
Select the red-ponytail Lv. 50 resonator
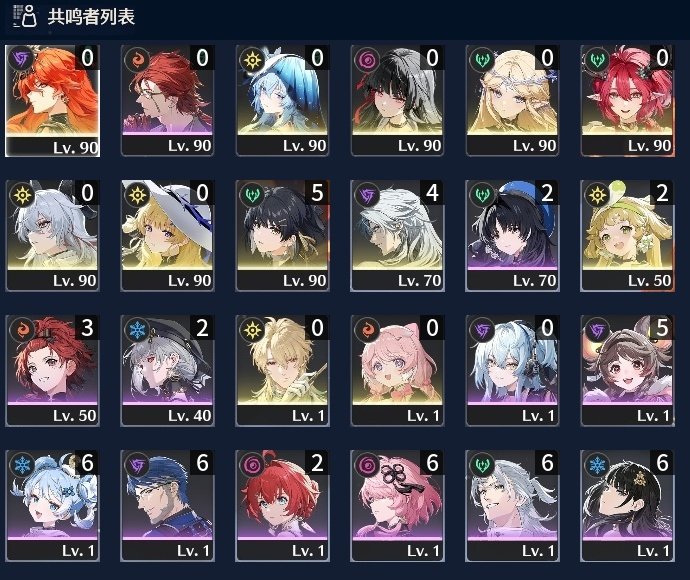tap(52, 371)
